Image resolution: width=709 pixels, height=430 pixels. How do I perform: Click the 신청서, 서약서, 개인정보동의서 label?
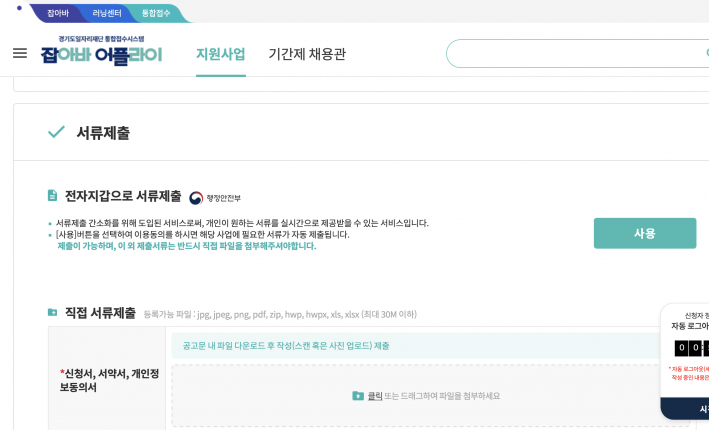(109, 380)
